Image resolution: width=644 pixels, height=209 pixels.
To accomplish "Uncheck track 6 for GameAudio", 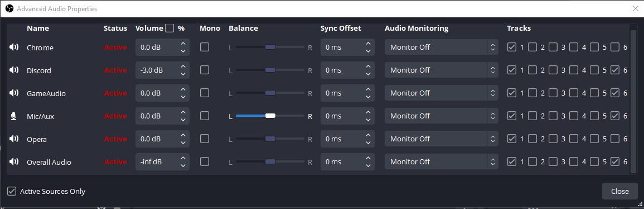I will point(615,93).
